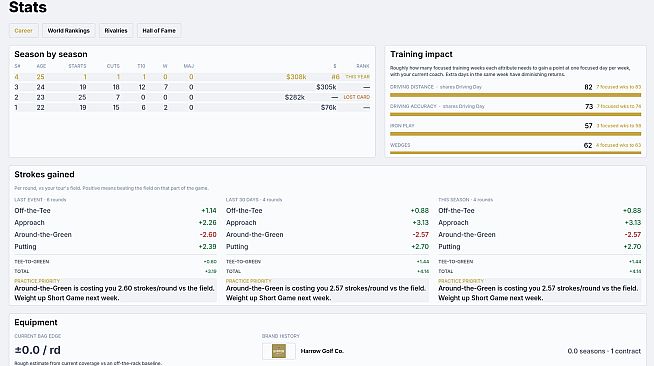
Task: Click the T10 column header
Action: (141, 66)
